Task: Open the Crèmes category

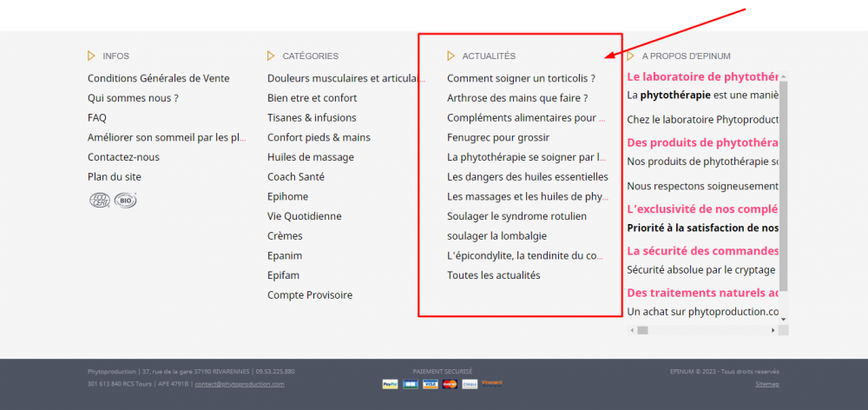Action: click(x=285, y=236)
